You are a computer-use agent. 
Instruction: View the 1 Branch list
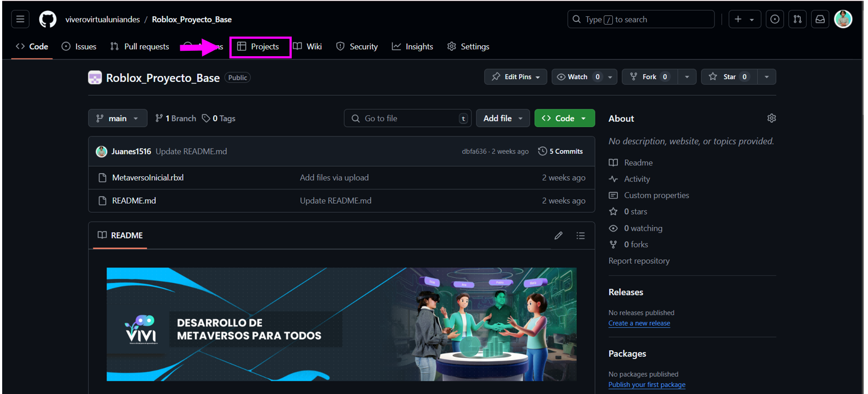pyautogui.click(x=175, y=118)
